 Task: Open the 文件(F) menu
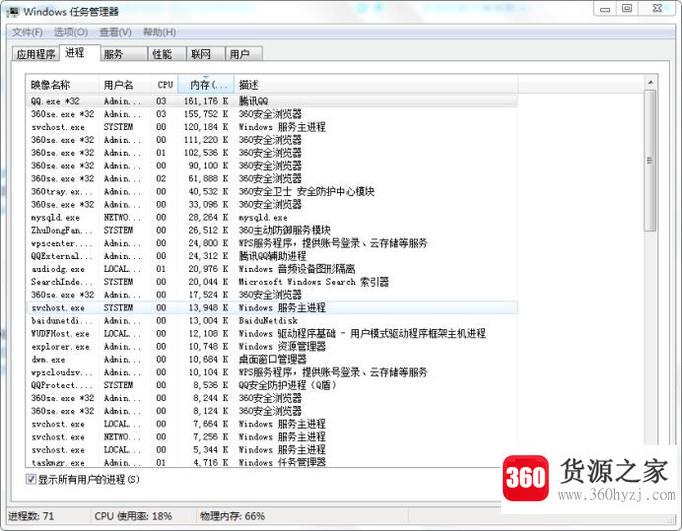27,32
